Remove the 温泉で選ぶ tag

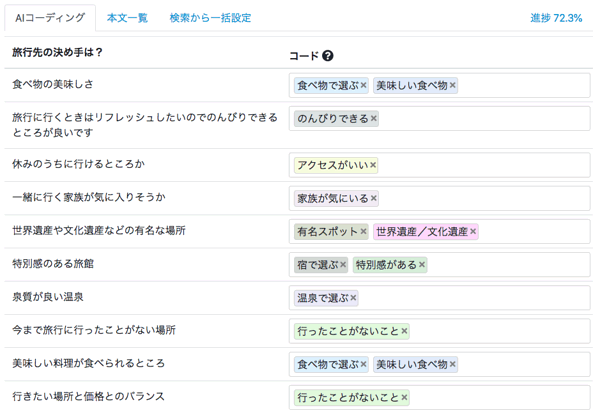[x=353, y=298]
